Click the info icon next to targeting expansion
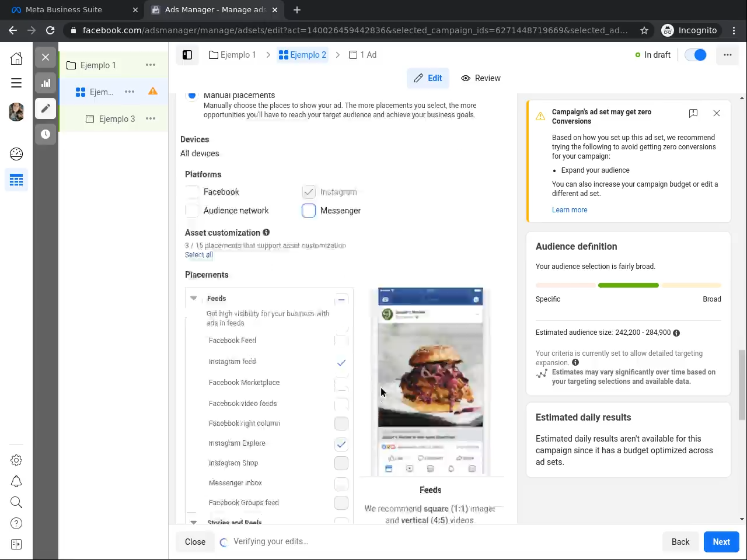This screenshot has height=560, width=747. [x=575, y=362]
